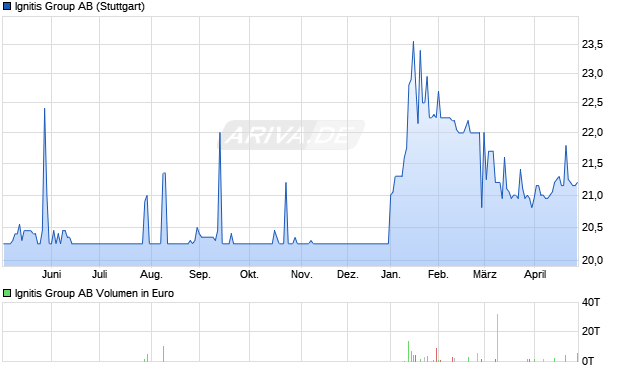Click the 'Ignitis Group AB Volumen in Euro' label
620x371 pixels.
point(95,293)
